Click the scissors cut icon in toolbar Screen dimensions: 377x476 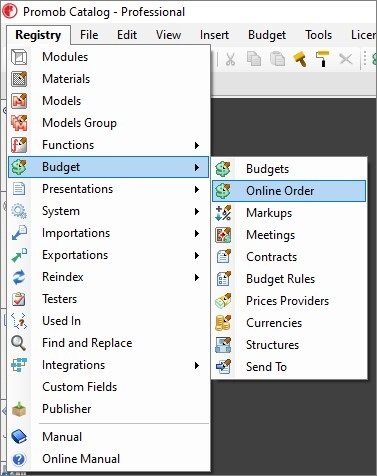[x=230, y=59]
